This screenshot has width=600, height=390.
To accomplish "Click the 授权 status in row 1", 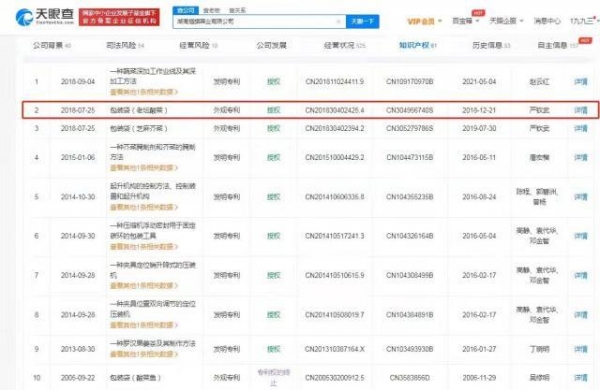I will [x=274, y=82].
